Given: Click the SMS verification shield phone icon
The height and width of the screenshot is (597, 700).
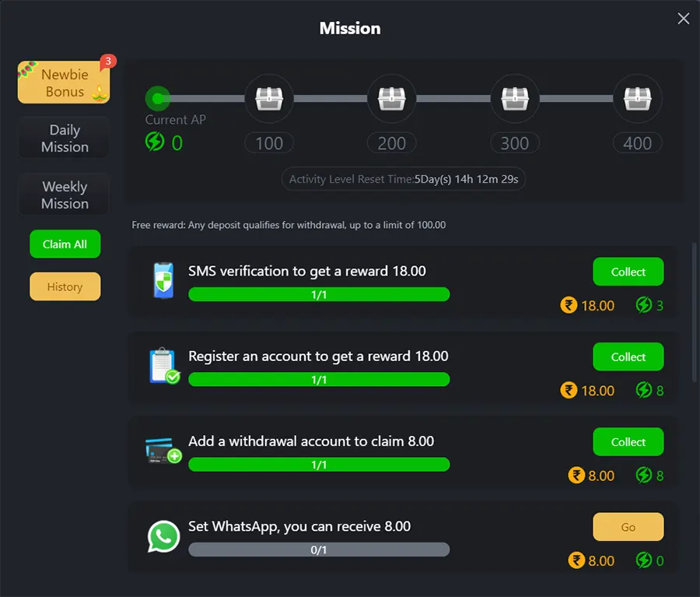Looking at the screenshot, I should tap(163, 280).
